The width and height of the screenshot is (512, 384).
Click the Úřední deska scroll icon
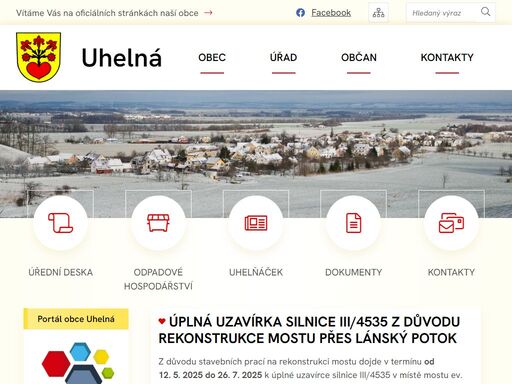(61, 223)
